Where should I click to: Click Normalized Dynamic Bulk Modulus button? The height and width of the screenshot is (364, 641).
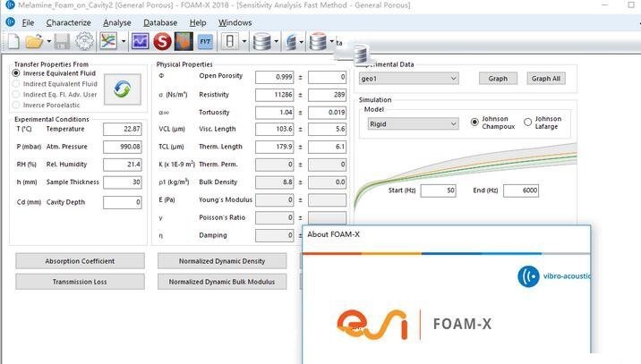[222, 282]
